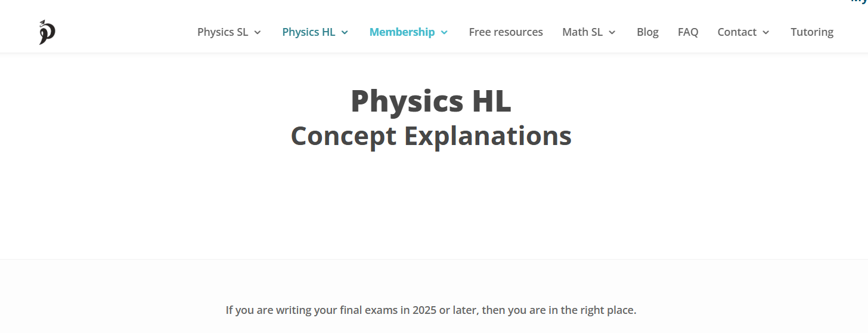Open the Membership navigation item

pos(402,32)
